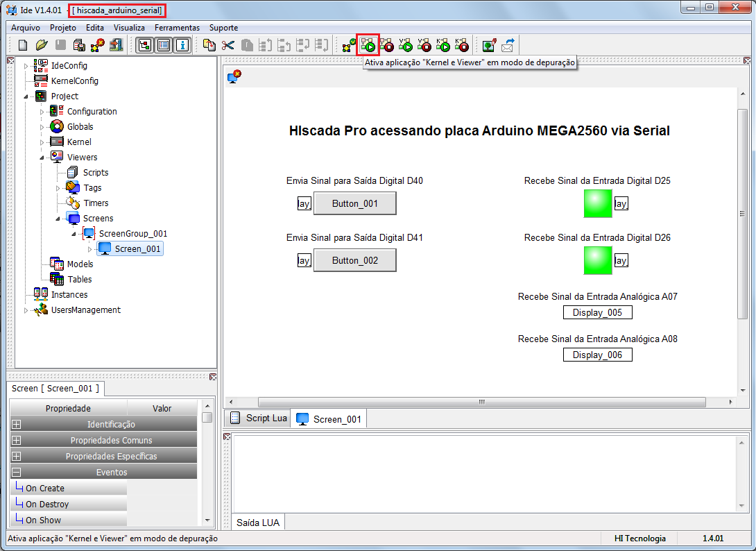
Task: Open the Arquivo menu
Action: click(x=26, y=28)
